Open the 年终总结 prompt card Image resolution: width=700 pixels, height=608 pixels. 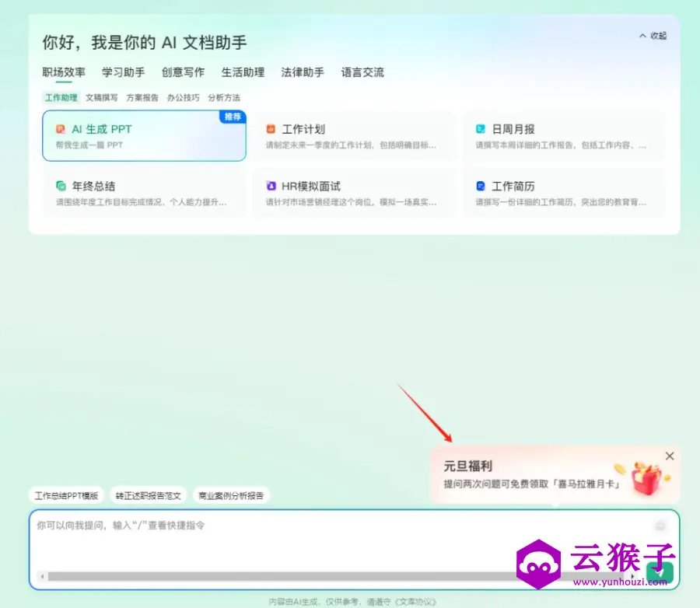click(144, 194)
